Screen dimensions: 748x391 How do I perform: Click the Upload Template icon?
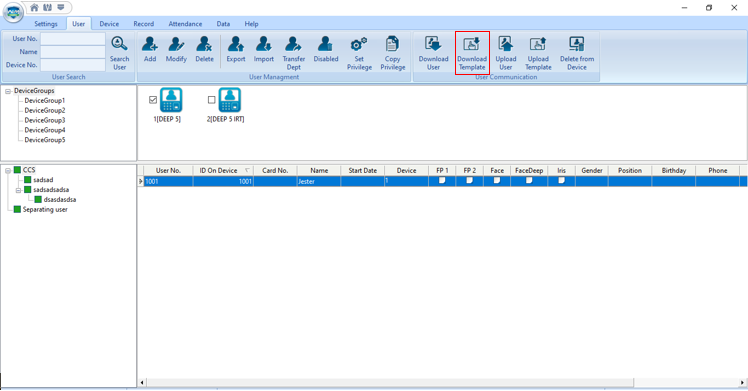coord(538,44)
